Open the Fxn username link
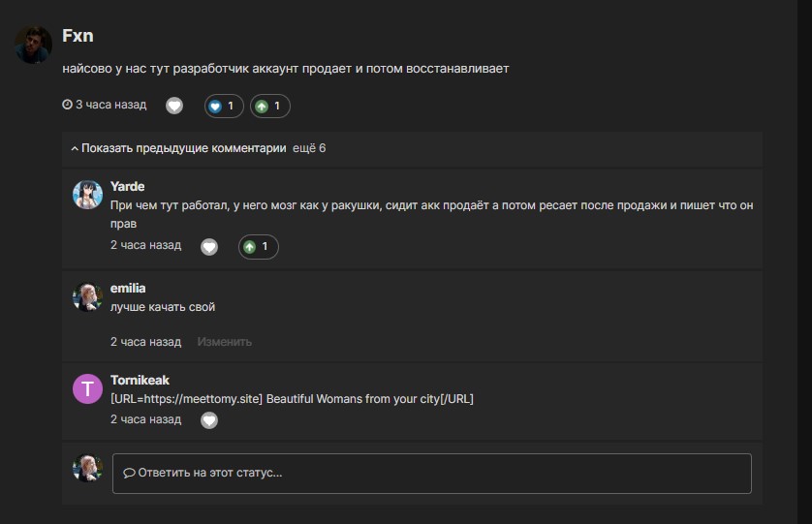812x524 pixels. tap(78, 36)
